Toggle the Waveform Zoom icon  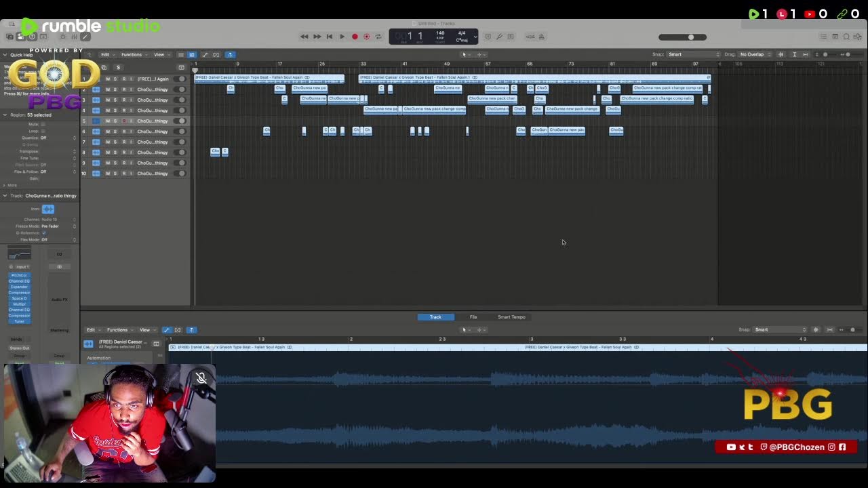pyautogui.click(x=781, y=55)
